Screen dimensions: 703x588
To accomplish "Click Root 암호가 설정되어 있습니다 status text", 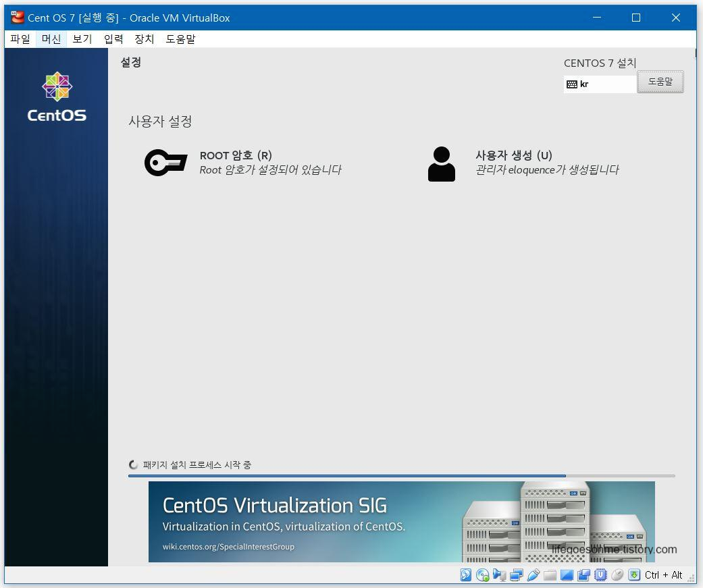I will (270, 170).
